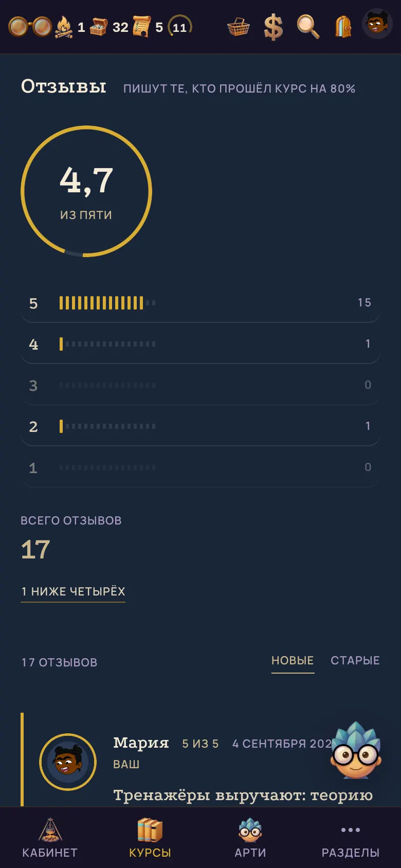This screenshot has width=401, height=868.
Task: Open the profile avatar in header
Action: 377,24
